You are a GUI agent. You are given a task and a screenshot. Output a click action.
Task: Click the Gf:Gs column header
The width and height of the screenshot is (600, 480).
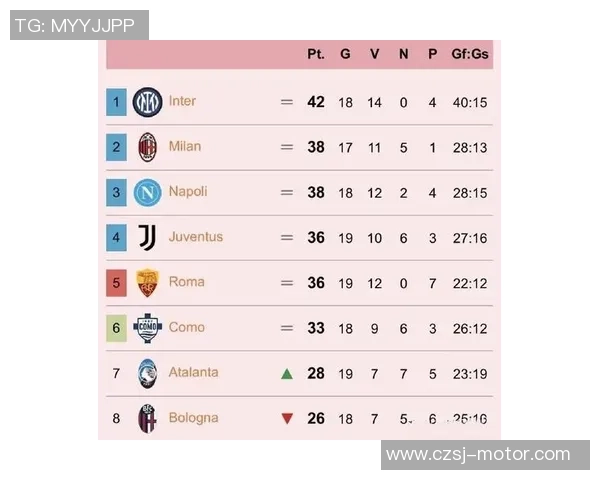click(469, 54)
